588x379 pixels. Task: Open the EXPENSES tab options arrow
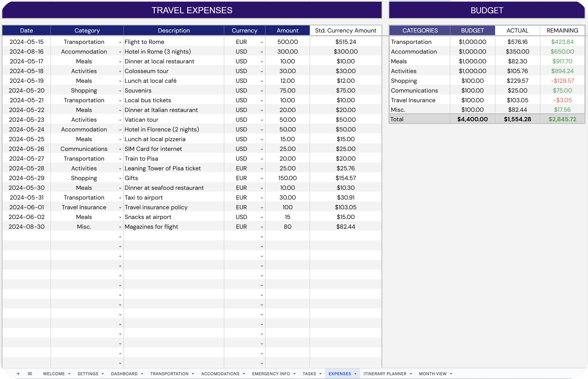(x=356, y=374)
